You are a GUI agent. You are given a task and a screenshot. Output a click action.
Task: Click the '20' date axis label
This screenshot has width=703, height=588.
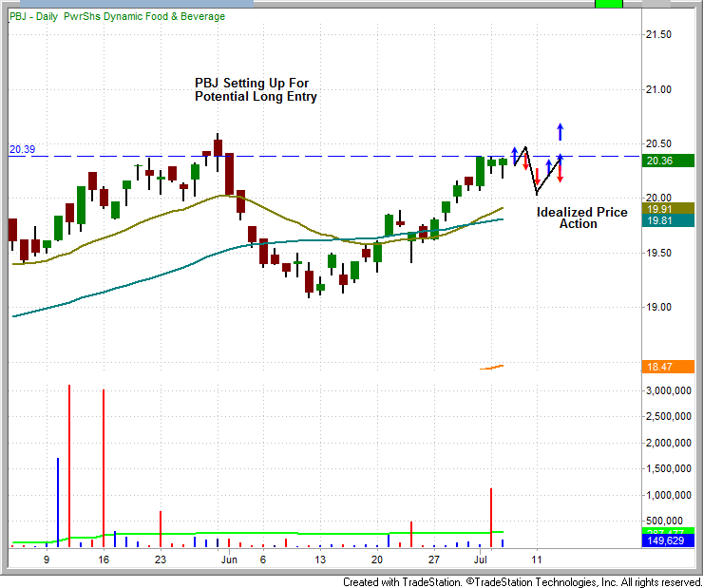click(377, 560)
